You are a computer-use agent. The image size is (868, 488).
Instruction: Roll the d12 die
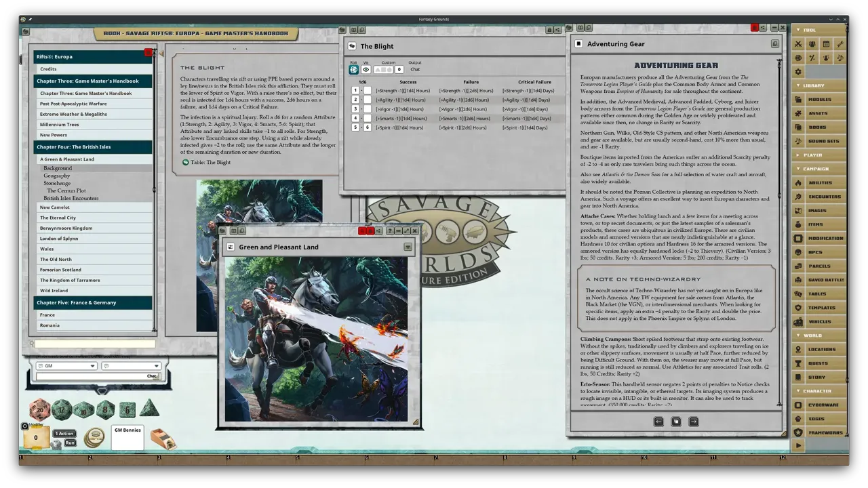coord(62,410)
